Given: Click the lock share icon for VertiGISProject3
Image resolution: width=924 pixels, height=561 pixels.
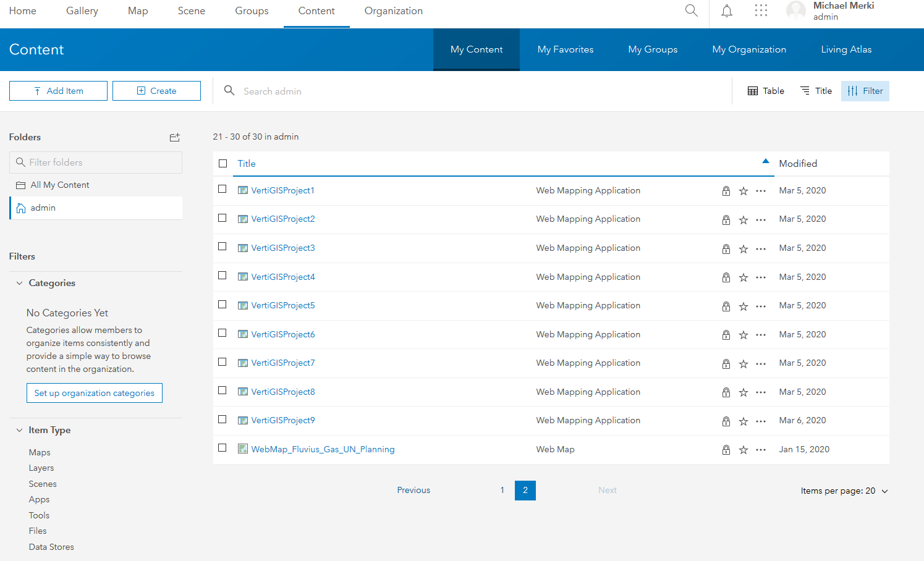Looking at the screenshot, I should (726, 249).
